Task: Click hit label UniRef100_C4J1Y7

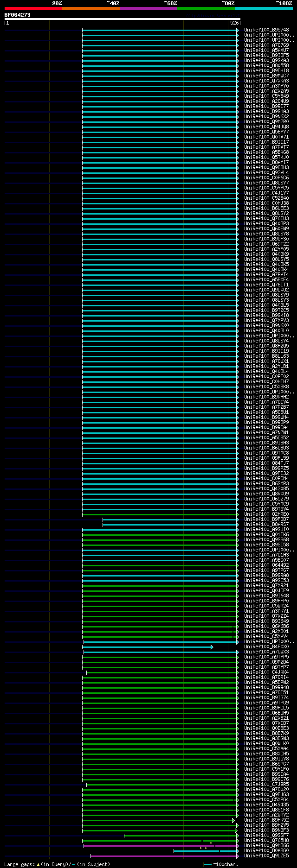Action: [266, 193]
